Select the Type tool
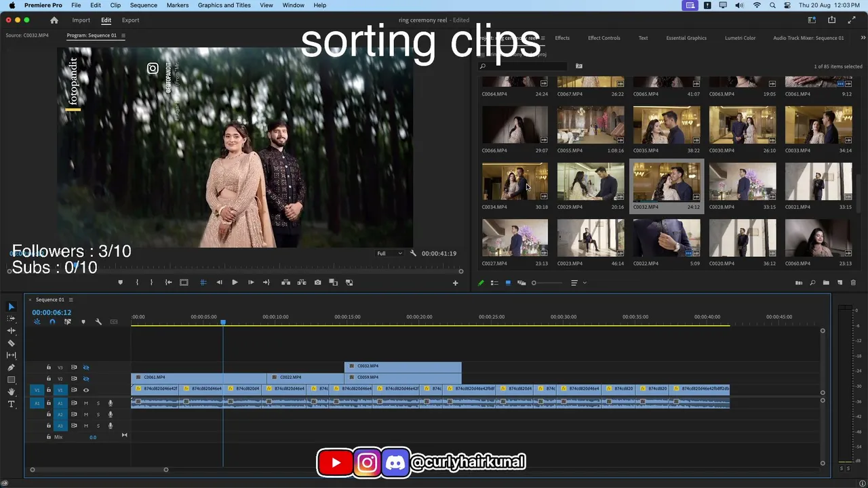This screenshot has width=868, height=488. (11, 404)
